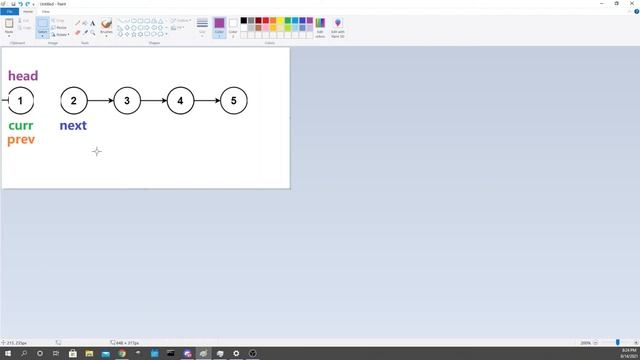Pick the green color swatch

pos(288,20)
